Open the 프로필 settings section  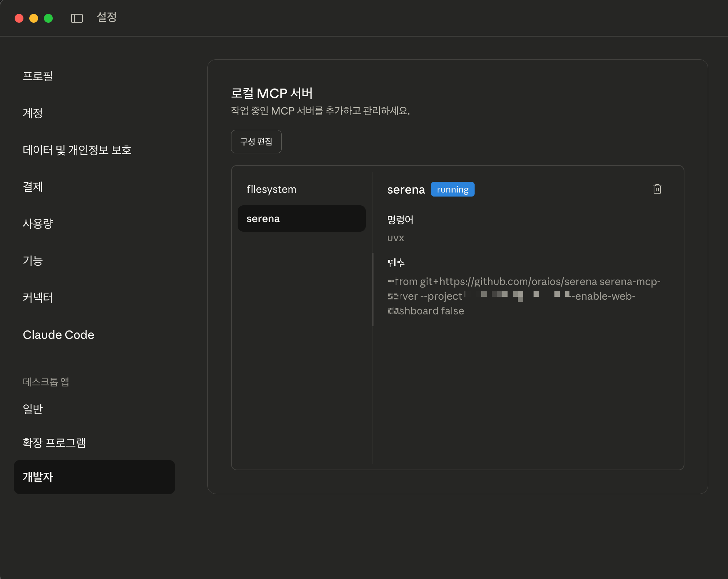tap(38, 76)
